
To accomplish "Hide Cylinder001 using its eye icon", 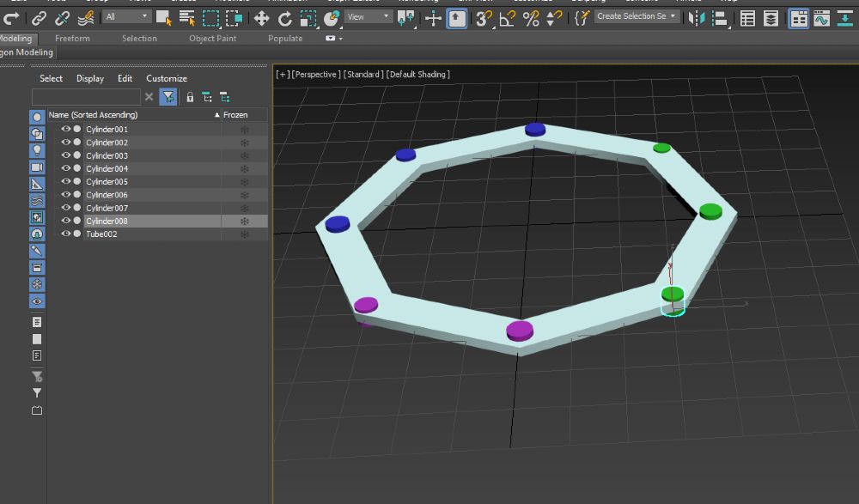I will coord(66,130).
